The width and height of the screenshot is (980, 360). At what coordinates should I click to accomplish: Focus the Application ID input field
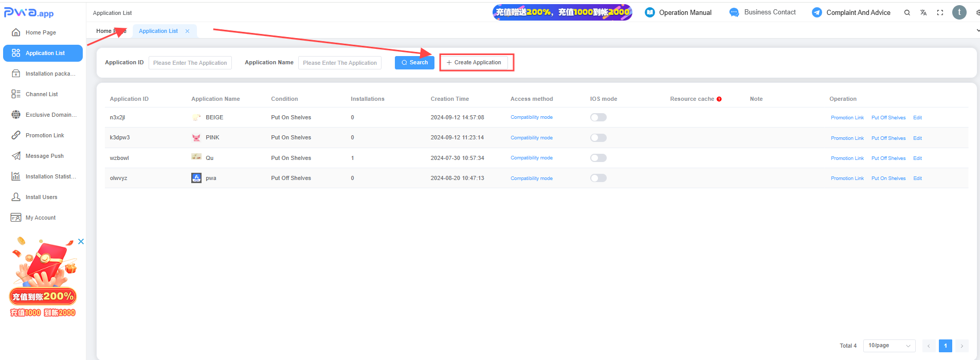[x=190, y=63]
